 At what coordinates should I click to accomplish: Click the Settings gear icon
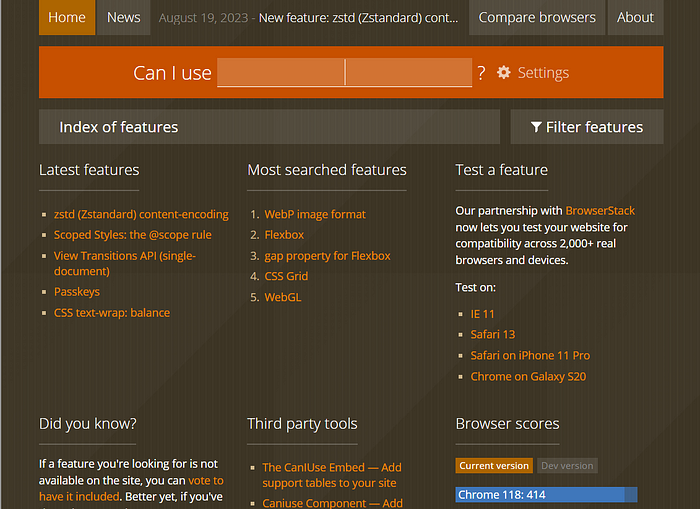point(504,72)
